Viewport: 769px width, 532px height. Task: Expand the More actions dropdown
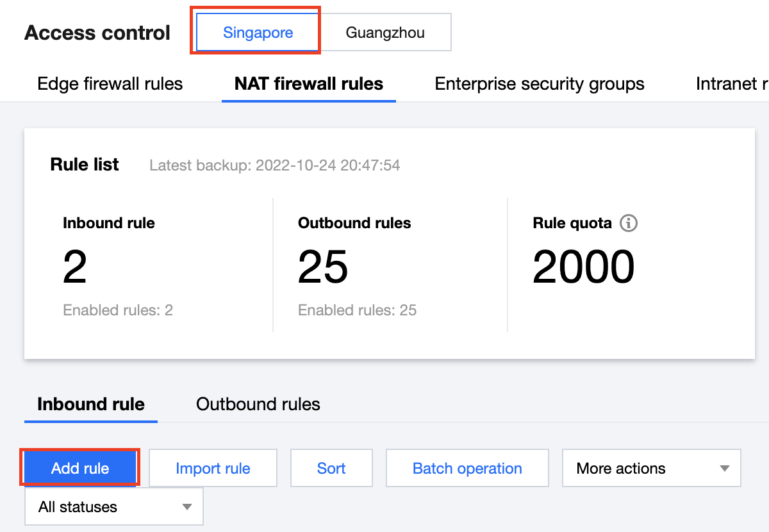pos(651,469)
